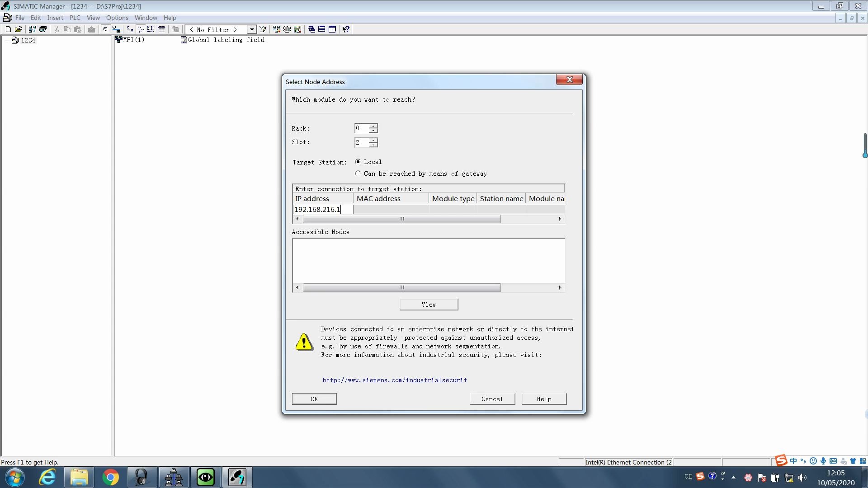
Task: Click the Arrange Vertically windows icon
Action: pos(332,29)
